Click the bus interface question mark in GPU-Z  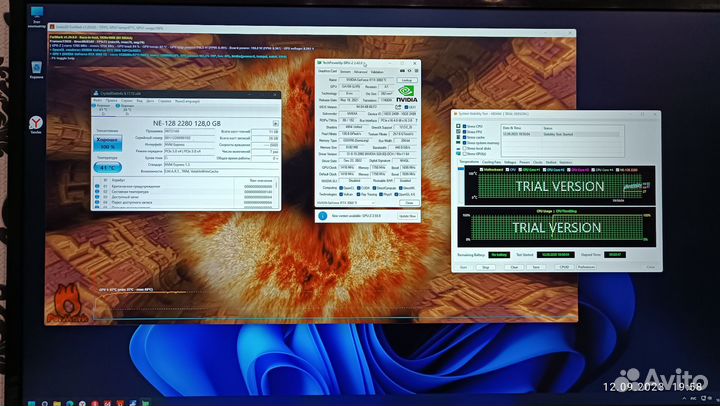(x=416, y=120)
